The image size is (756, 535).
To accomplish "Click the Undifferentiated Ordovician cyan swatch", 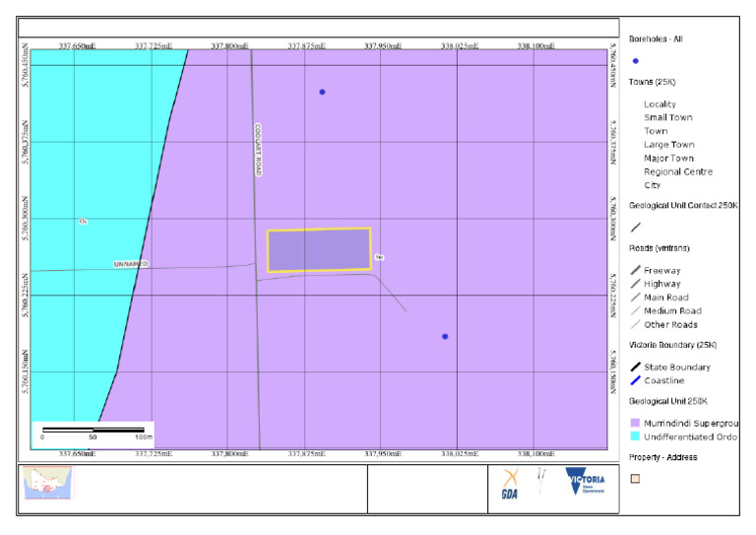I will pyautogui.click(x=636, y=436).
